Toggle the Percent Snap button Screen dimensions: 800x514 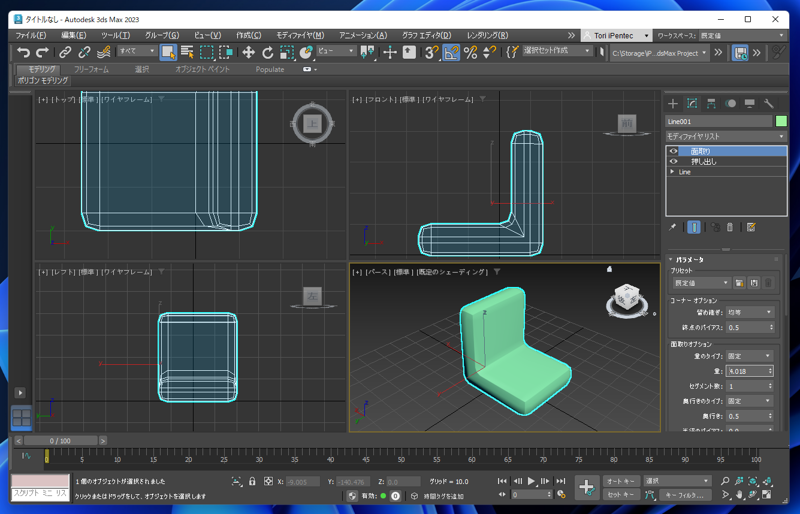tap(470, 52)
